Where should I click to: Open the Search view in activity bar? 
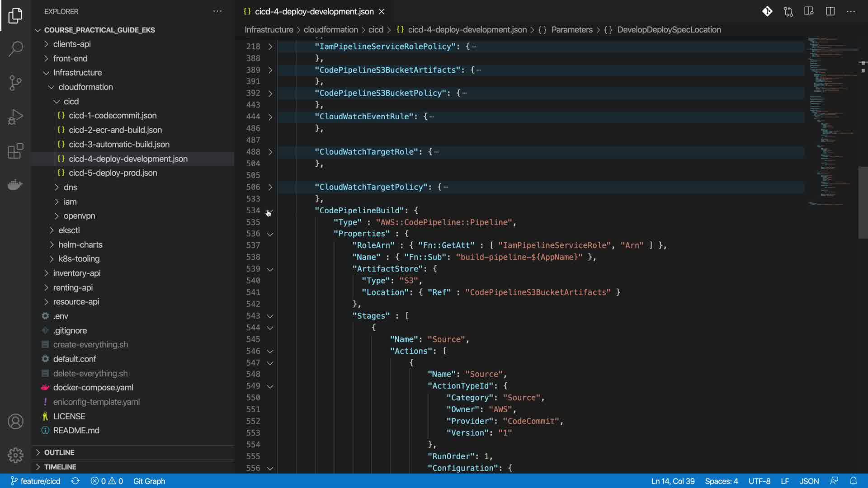click(x=15, y=49)
